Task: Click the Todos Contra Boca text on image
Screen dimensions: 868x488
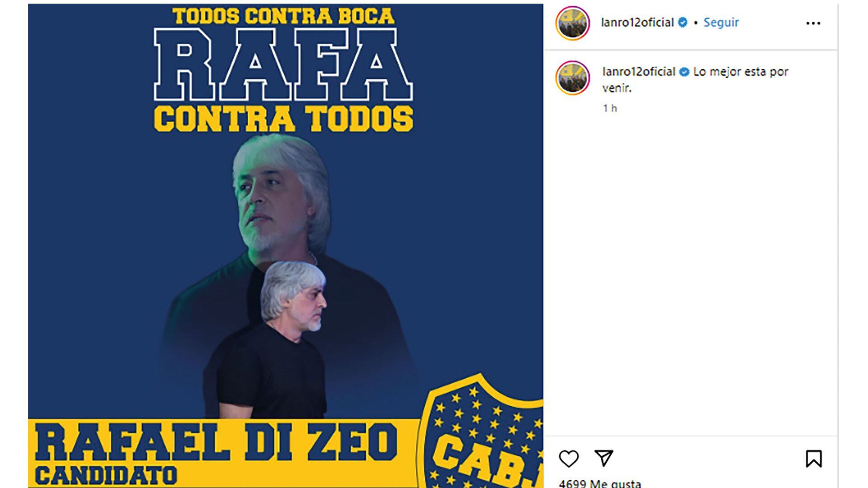Action: (283, 16)
